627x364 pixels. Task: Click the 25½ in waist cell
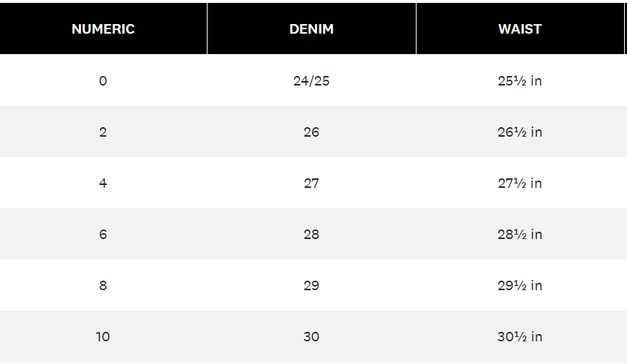click(520, 81)
